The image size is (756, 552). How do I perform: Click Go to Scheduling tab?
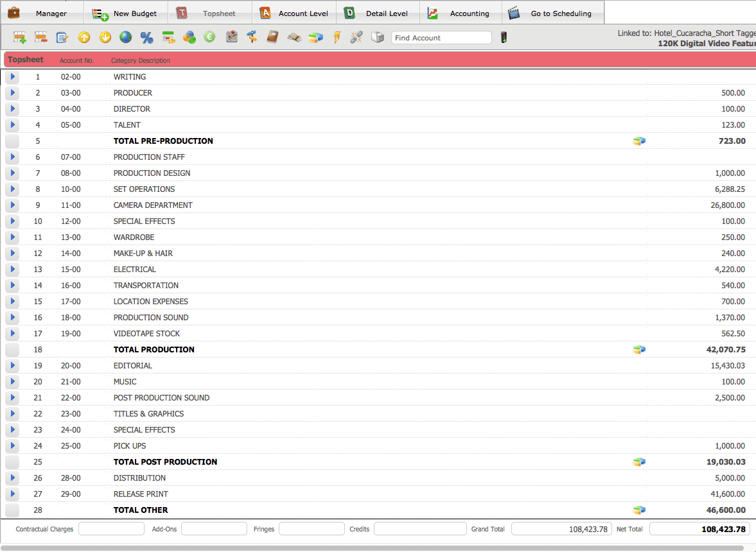pyautogui.click(x=553, y=13)
